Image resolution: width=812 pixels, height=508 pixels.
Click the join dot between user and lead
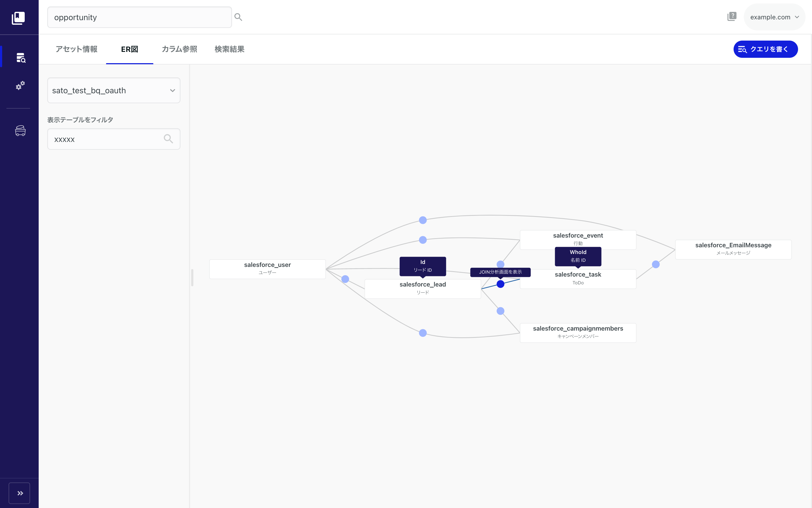click(345, 279)
